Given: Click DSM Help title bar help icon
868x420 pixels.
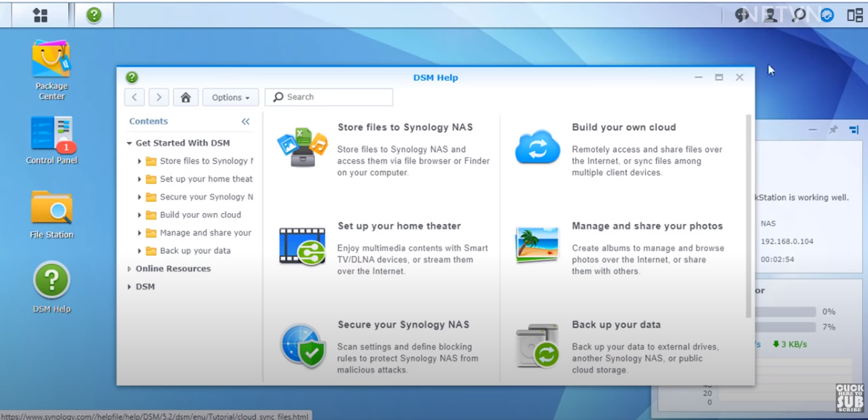Looking at the screenshot, I should point(132,78).
